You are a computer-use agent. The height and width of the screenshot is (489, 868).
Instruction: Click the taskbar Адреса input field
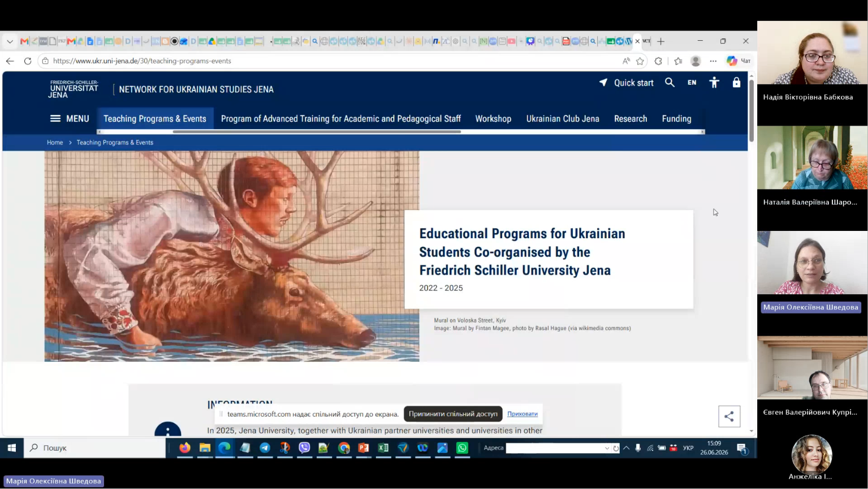point(554,448)
